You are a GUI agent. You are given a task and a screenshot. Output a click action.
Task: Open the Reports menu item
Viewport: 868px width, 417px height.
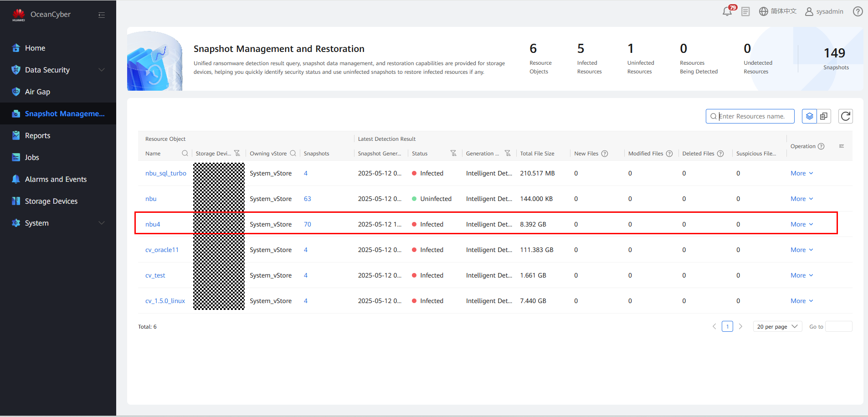pyautogui.click(x=37, y=135)
